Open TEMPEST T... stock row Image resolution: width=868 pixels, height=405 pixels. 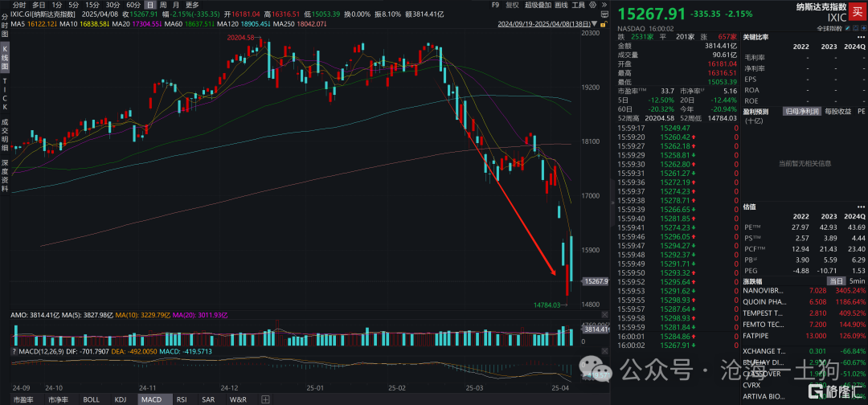805,313
